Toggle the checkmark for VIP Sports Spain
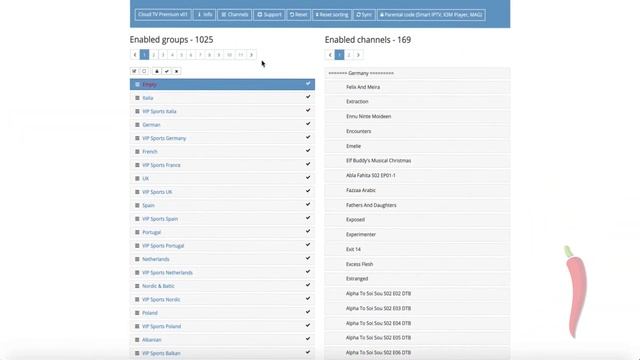Image resolution: width=640 pixels, height=360 pixels. pos(308,218)
